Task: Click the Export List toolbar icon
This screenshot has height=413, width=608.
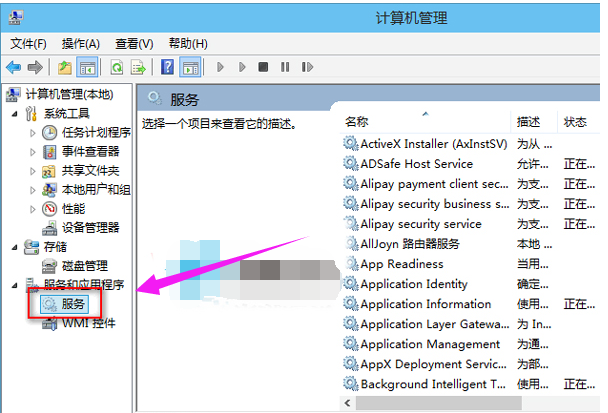Action: pos(138,68)
